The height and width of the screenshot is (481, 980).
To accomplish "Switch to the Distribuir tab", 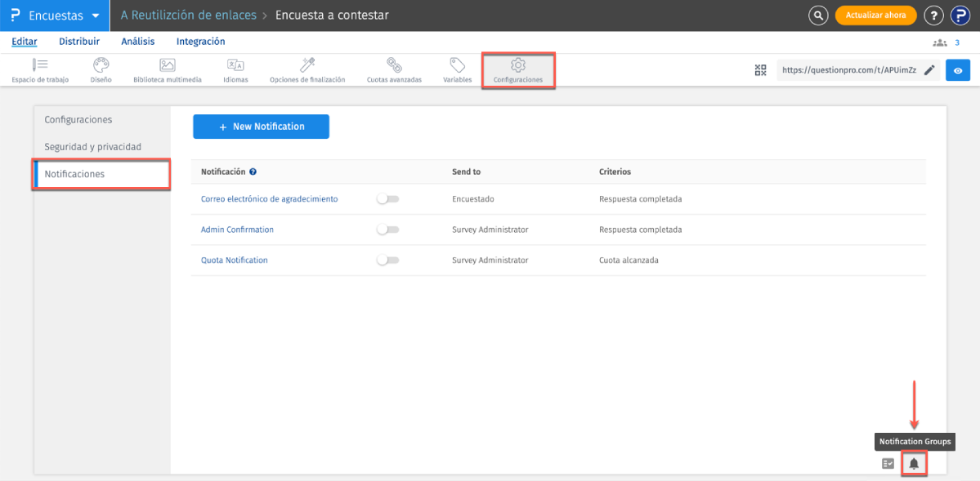I will click(x=79, y=42).
